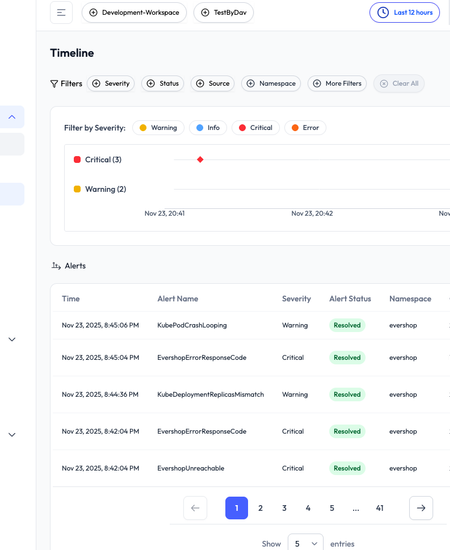The image size is (450, 550).
Task: Click the red diamond timeline marker
Action: pos(200,160)
